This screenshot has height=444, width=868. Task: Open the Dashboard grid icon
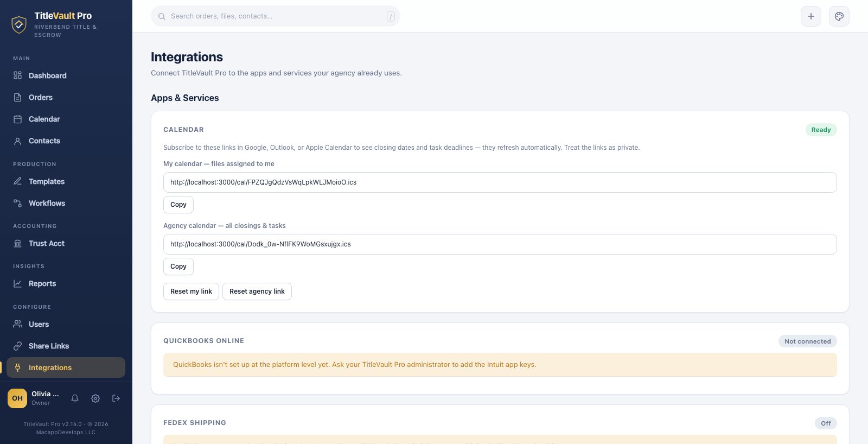[18, 75]
